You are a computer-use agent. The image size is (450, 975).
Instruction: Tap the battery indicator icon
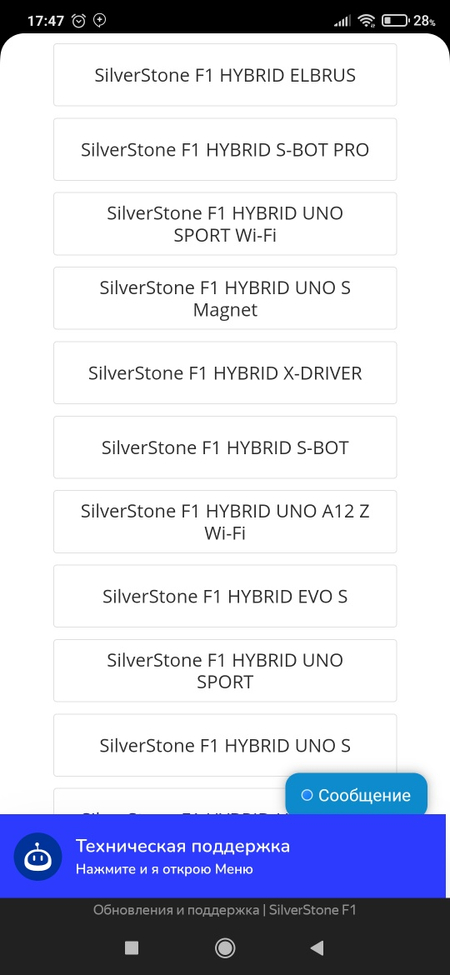pos(395,21)
